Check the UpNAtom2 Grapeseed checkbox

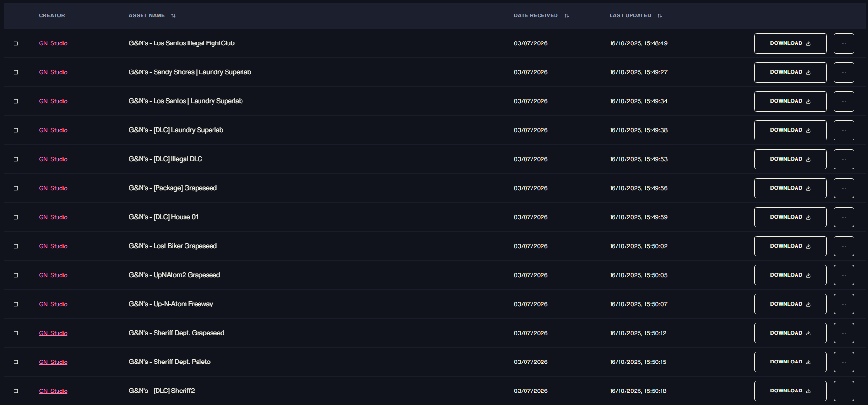click(16, 275)
